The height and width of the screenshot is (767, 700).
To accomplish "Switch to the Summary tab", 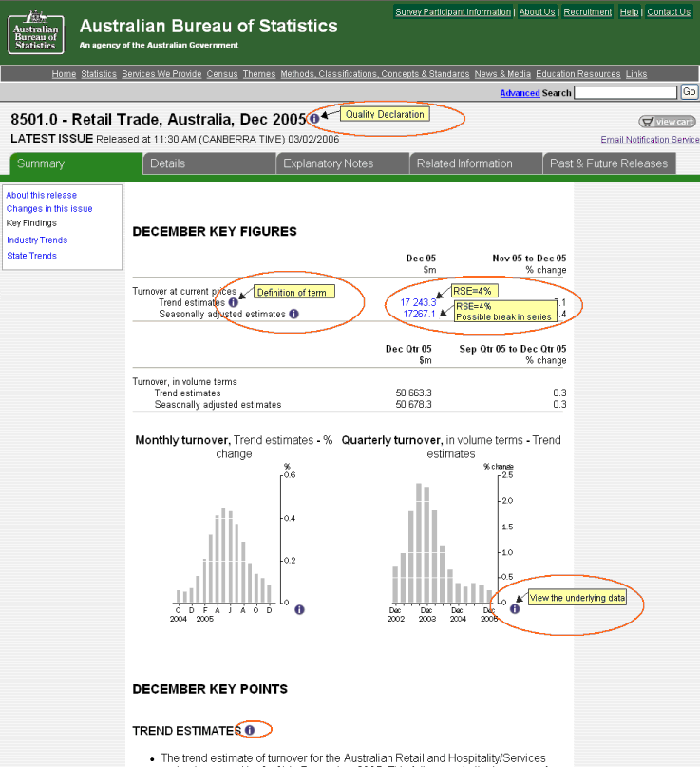I will tap(76, 163).
